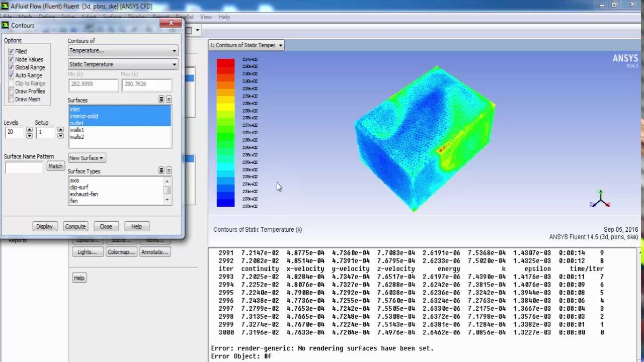
Task: Click the Surface Name Pattern input field
Action: 24,168
